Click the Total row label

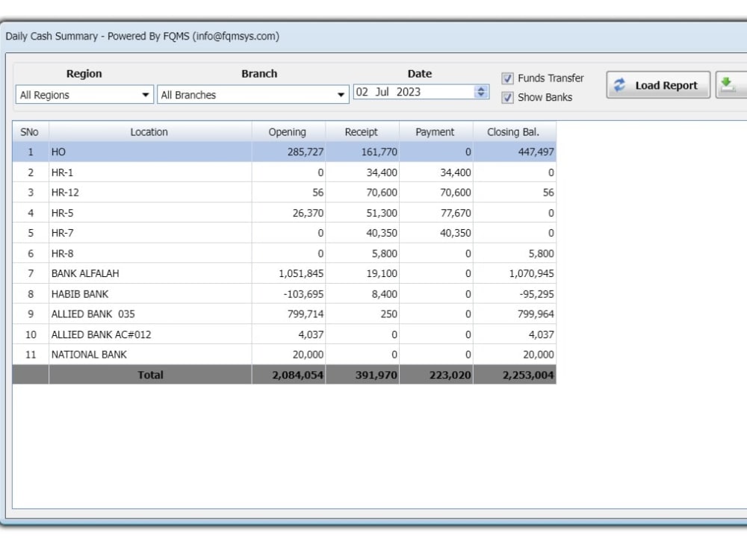pos(151,376)
